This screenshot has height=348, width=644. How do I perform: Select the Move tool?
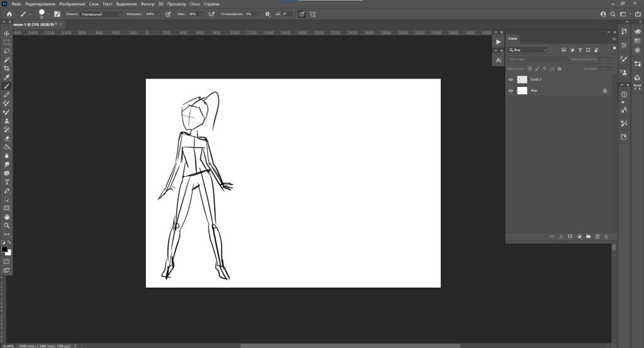7,33
